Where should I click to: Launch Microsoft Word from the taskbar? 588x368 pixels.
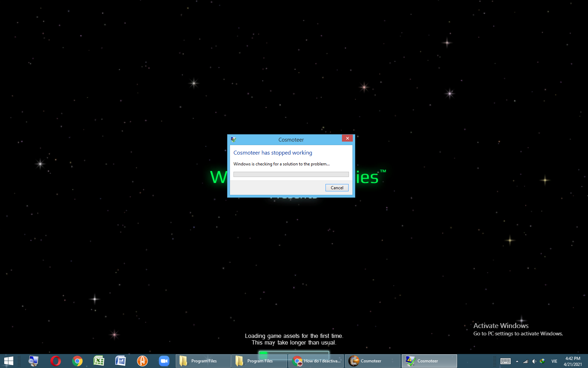(120, 361)
